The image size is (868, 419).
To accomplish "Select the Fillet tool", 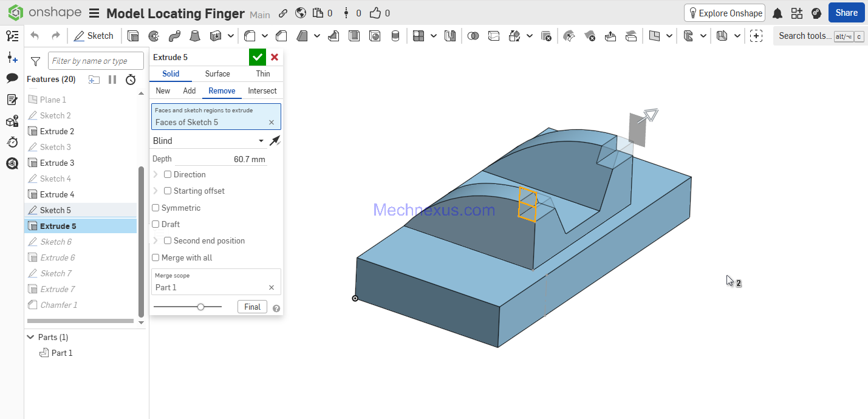I will (x=249, y=36).
